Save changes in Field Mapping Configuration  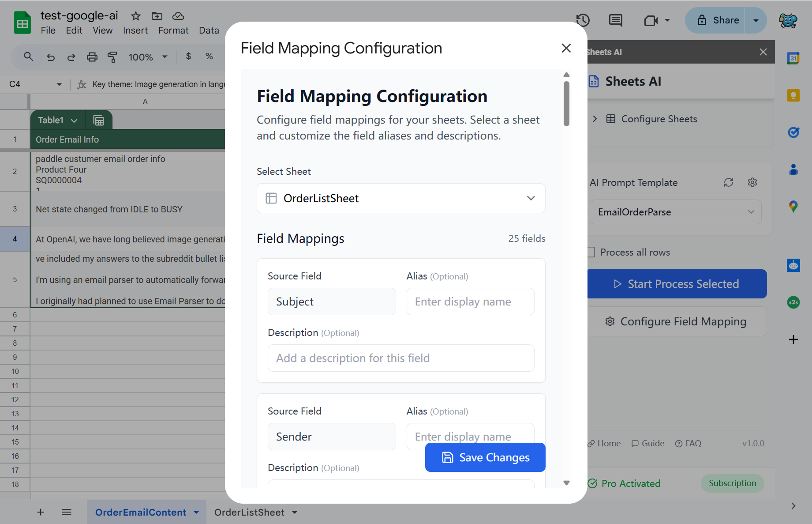pos(484,457)
